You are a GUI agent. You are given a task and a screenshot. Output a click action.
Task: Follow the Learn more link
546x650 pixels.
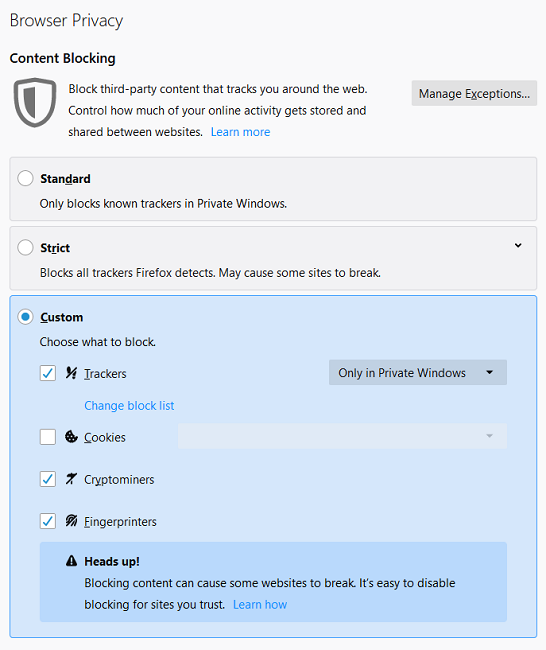point(240,132)
